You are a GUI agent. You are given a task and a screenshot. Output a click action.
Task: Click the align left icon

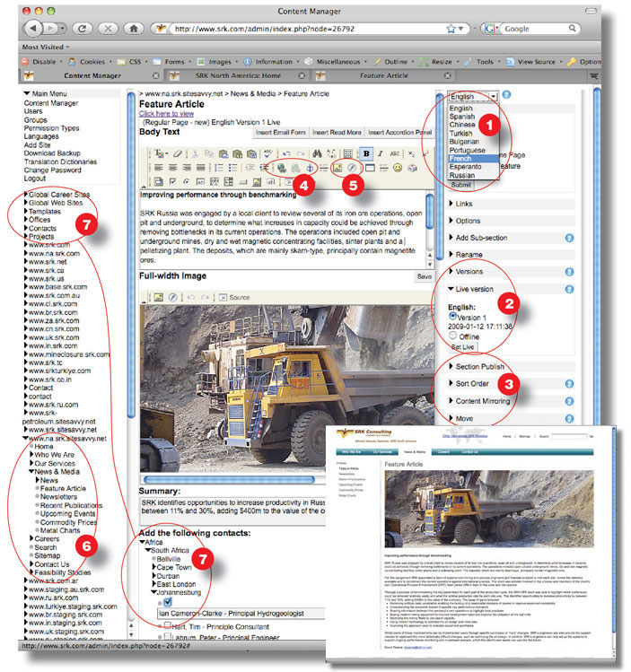[159, 168]
